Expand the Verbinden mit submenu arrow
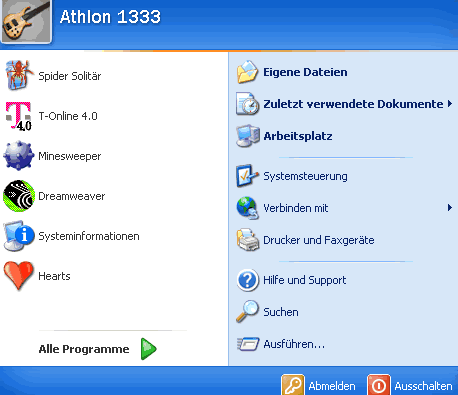The height and width of the screenshot is (395, 458). [450, 208]
